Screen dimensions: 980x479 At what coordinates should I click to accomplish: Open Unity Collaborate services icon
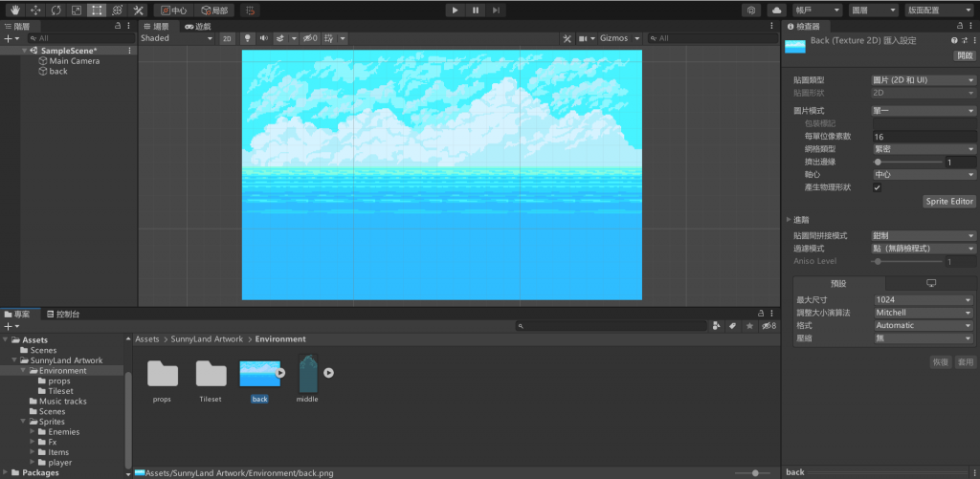click(751, 10)
